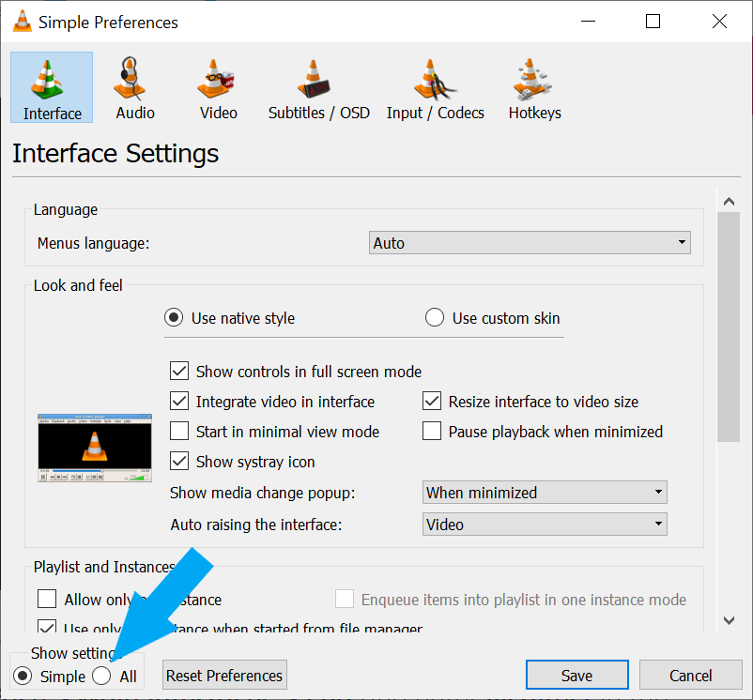Toggle Show controls in full screen mode
Screen dimensions: 753x700
coord(179,372)
